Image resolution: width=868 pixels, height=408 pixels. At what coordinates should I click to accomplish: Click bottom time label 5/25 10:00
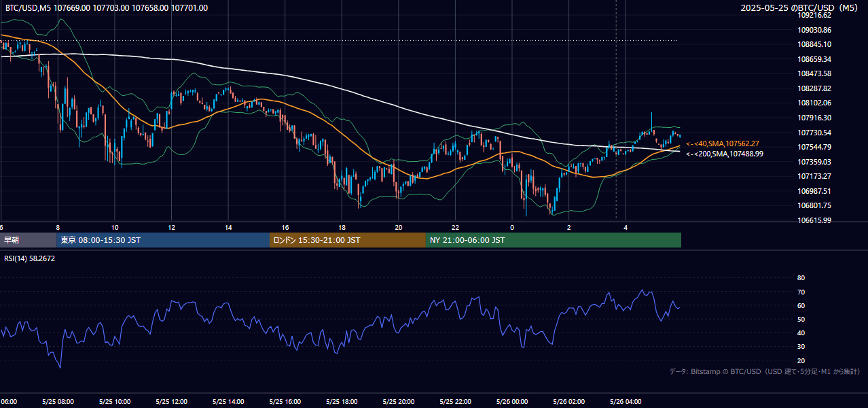[115, 402]
